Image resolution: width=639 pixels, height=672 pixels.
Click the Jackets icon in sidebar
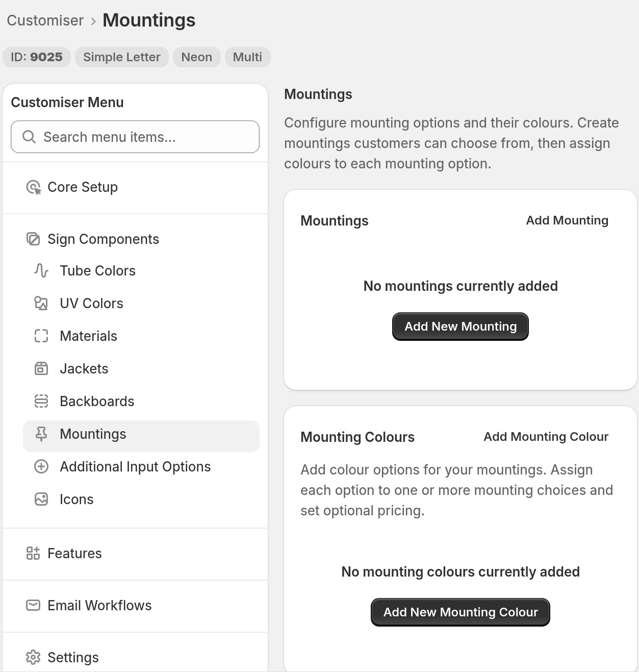[x=41, y=368]
